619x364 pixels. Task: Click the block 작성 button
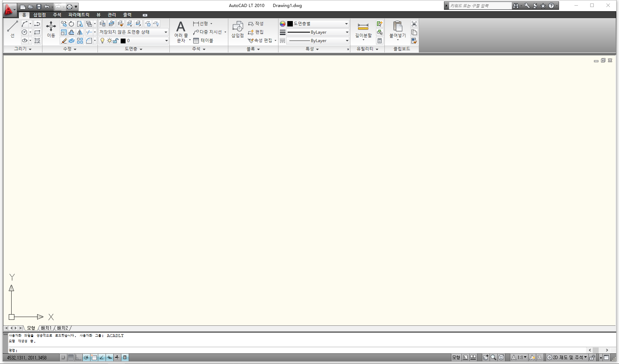(x=256, y=23)
